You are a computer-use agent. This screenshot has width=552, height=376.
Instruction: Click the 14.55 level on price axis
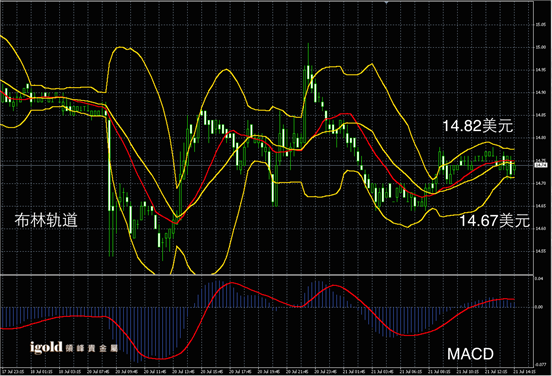tap(540, 251)
